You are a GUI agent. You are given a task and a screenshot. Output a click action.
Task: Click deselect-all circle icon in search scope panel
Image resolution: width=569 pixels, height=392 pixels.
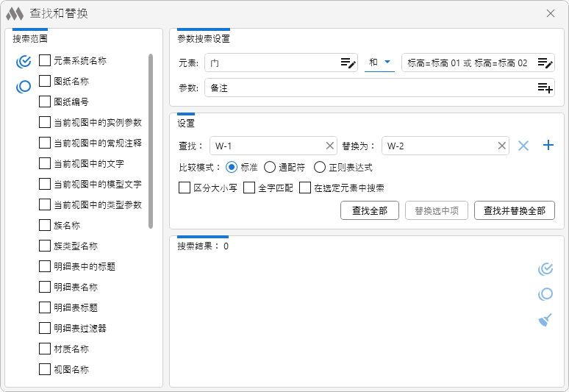tap(24, 87)
